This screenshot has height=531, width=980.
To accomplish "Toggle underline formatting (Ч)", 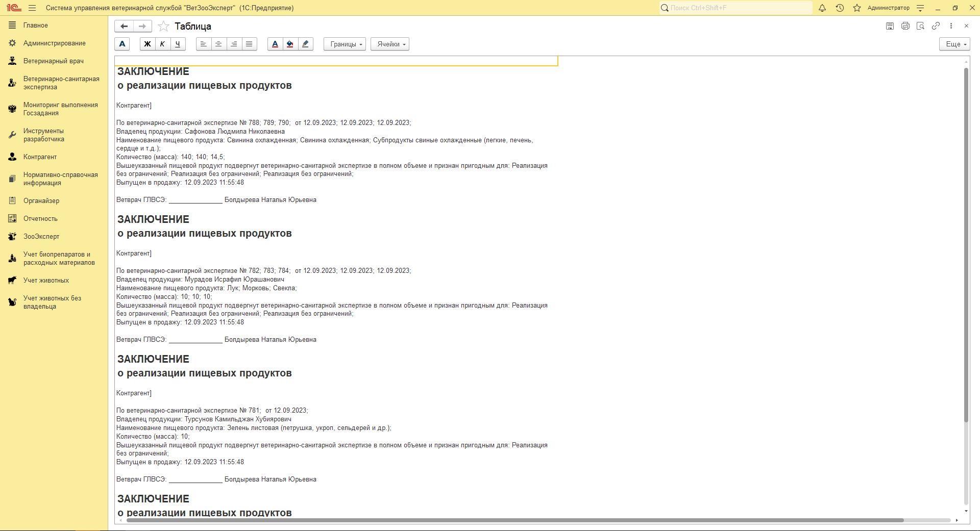I will 178,44.
